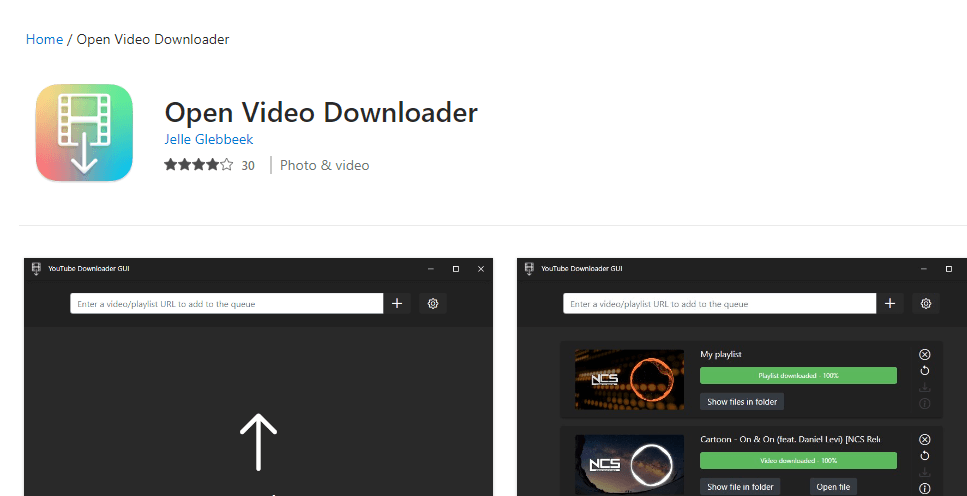This screenshot has height=496, width=967.
Task: Click the Show file in folder button
Action: (740, 487)
